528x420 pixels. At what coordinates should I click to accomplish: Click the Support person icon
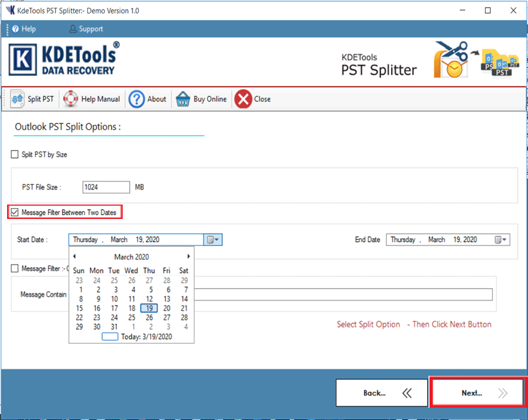(73, 29)
